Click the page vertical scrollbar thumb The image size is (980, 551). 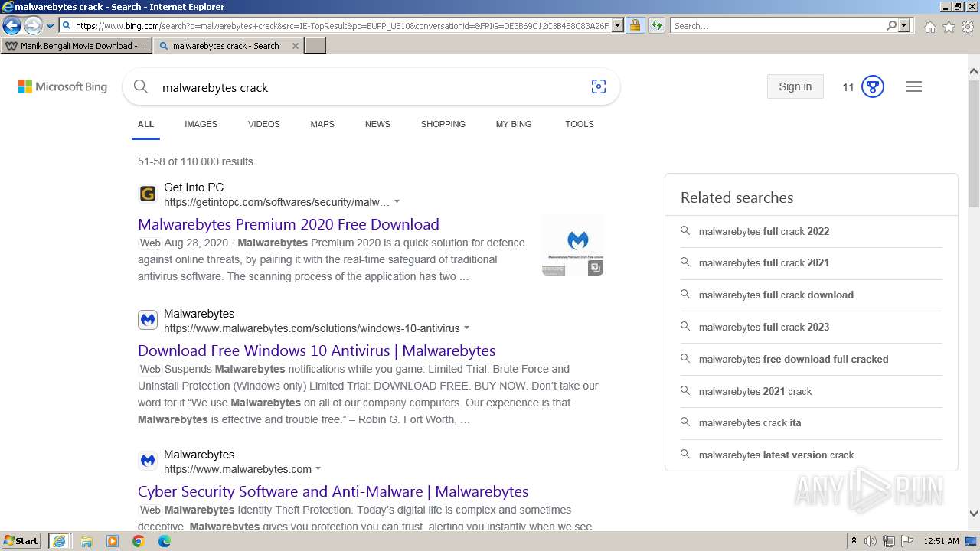[973, 144]
